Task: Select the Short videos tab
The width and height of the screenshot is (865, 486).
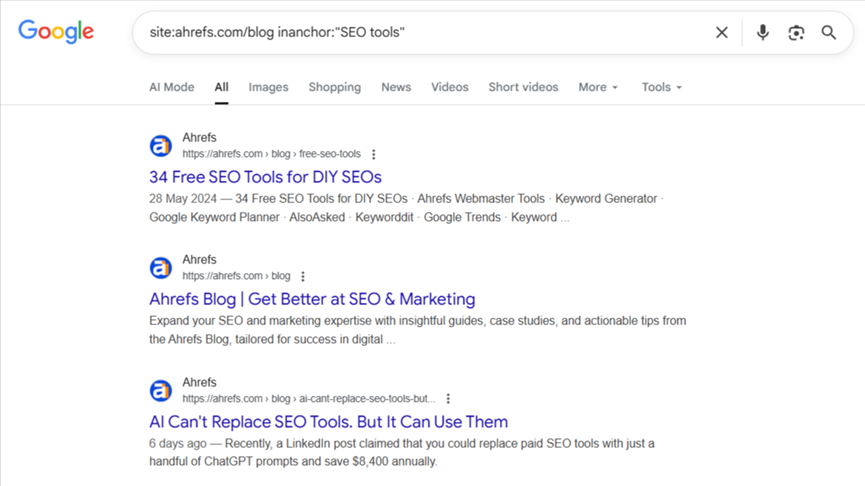Action: [x=523, y=87]
